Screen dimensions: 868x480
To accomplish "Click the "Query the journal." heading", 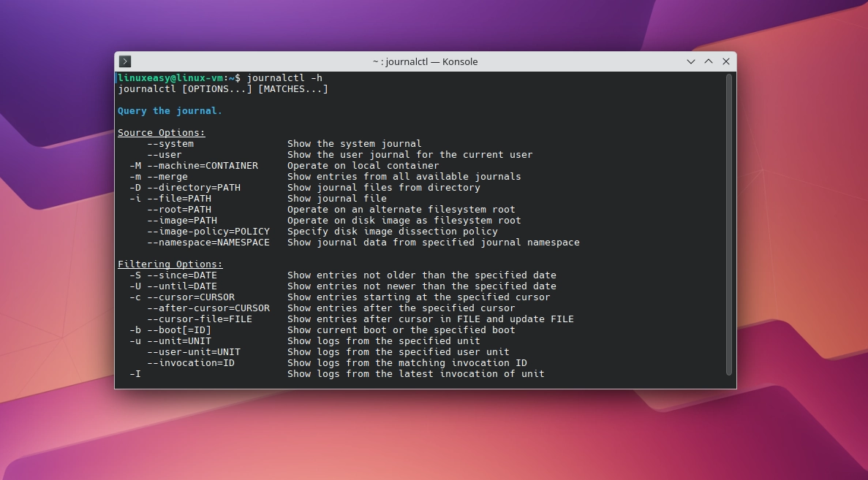I will (170, 110).
